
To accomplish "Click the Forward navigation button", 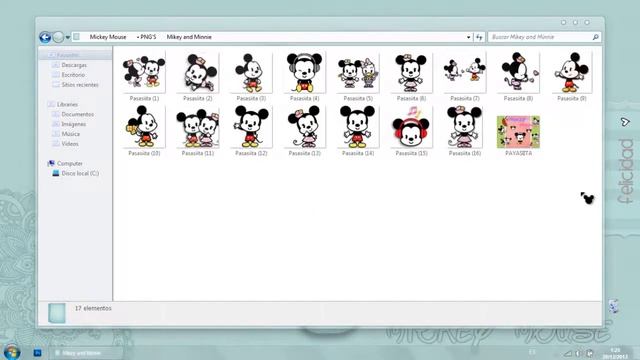I will coord(58,37).
